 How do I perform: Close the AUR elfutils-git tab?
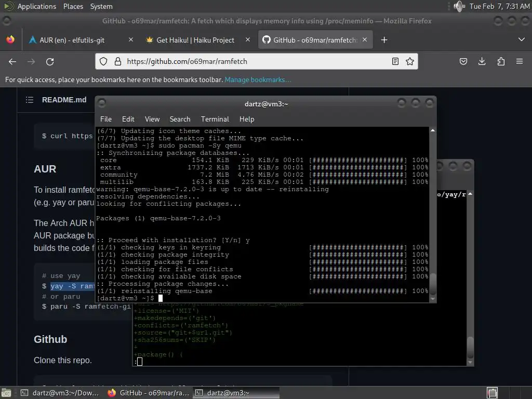pyautogui.click(x=130, y=39)
